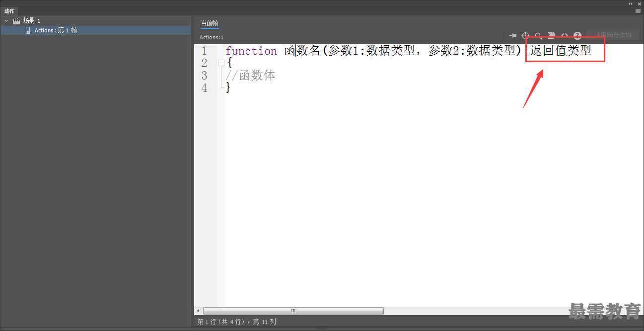The image size is (644, 331).
Task: Click the Actions:1 script label
Action: coord(212,37)
